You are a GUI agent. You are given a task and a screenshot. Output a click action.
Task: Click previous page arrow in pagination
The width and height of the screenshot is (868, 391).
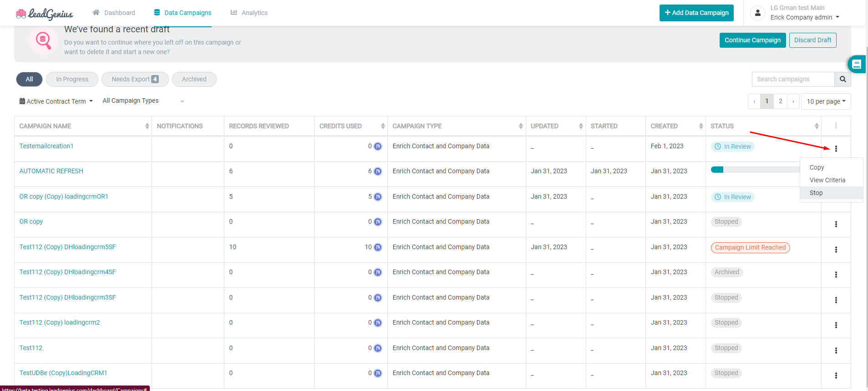point(754,101)
